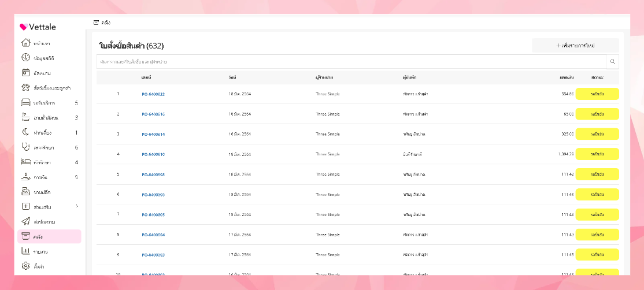644x290 pixels.
Task: Click the paper plane send message icon
Action: tap(25, 221)
